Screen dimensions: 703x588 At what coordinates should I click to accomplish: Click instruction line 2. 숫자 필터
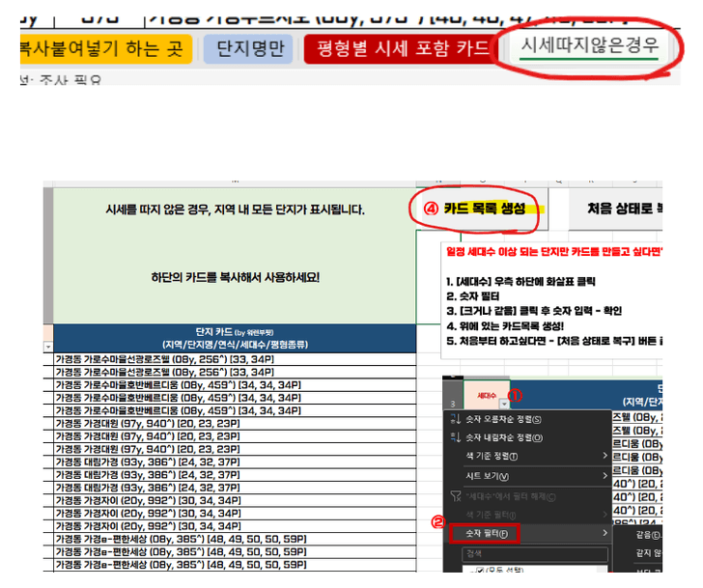coord(472,296)
